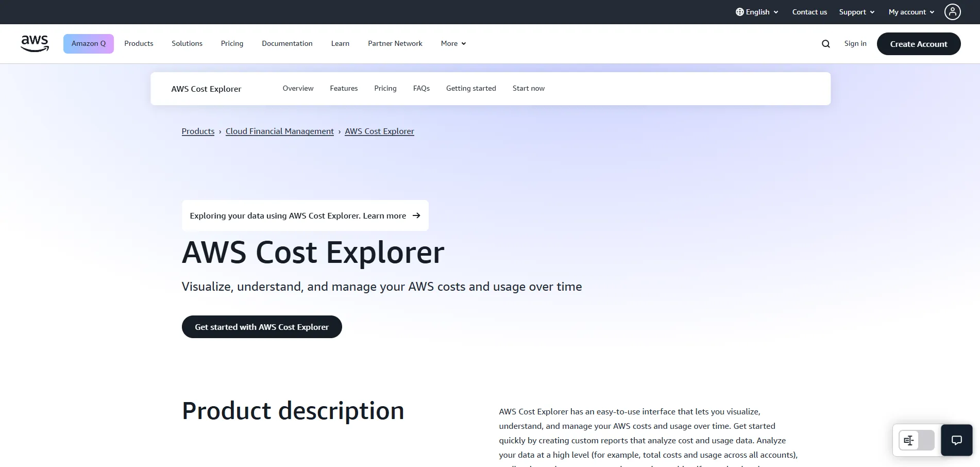The image size is (980, 467).
Task: Open Partner Network menu
Action: point(395,43)
